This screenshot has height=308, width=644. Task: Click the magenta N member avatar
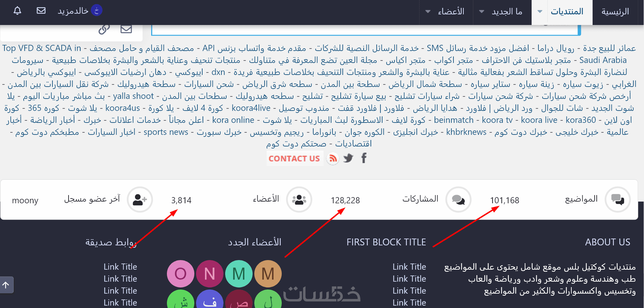(210, 274)
